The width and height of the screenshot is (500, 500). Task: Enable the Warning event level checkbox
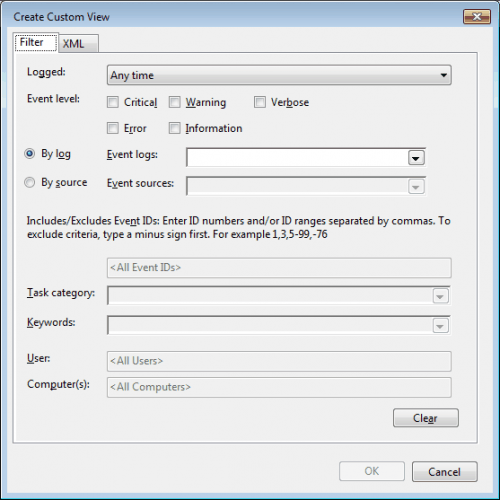174,102
